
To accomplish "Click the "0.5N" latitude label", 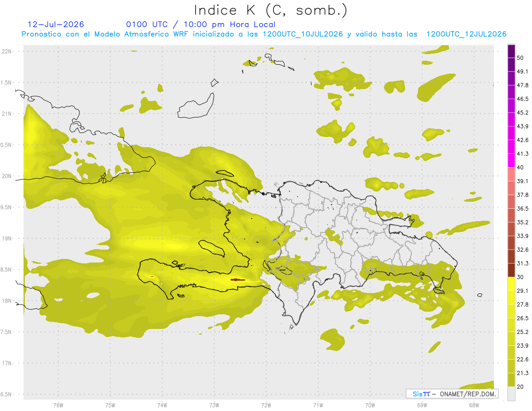I will pyautogui.click(x=7, y=145).
